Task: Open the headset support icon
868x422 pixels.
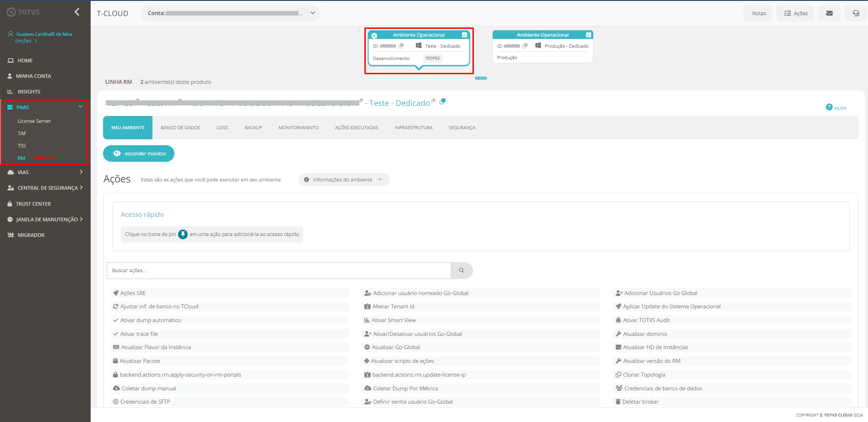Action: [856, 13]
